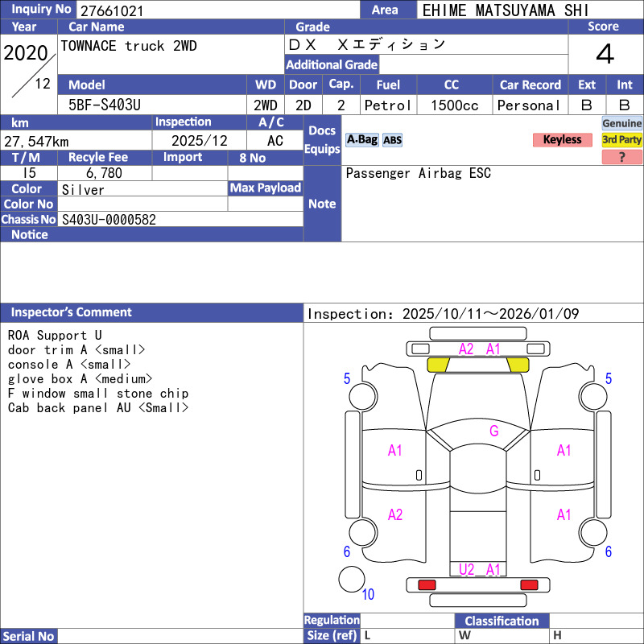The image size is (644, 644).
Task: Click the pink Keyless badge
Action: coord(562,140)
